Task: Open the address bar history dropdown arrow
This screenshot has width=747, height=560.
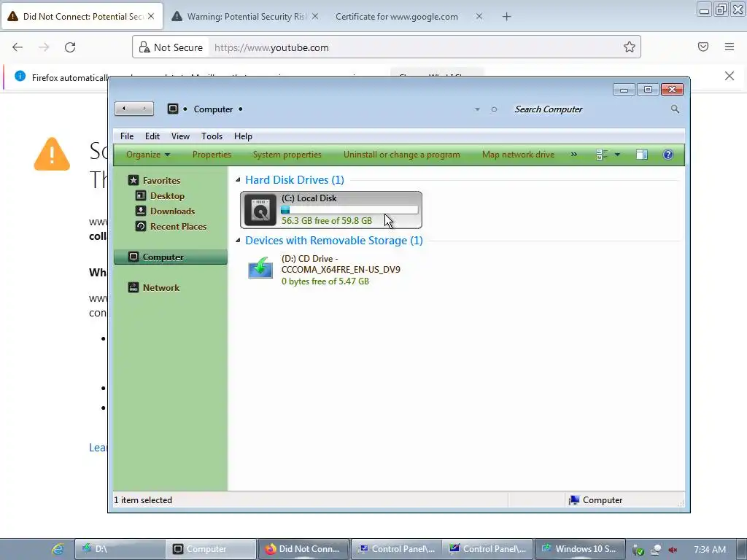Action: tap(477, 109)
